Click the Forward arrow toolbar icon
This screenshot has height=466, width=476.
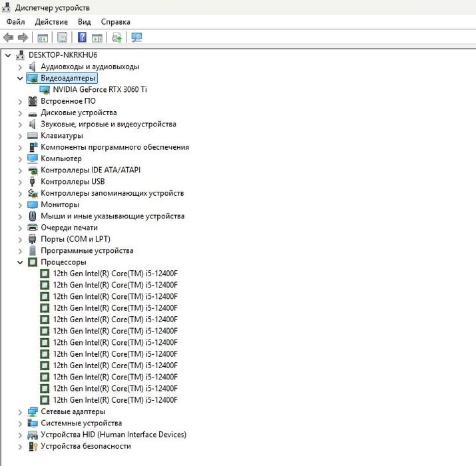pos(23,38)
